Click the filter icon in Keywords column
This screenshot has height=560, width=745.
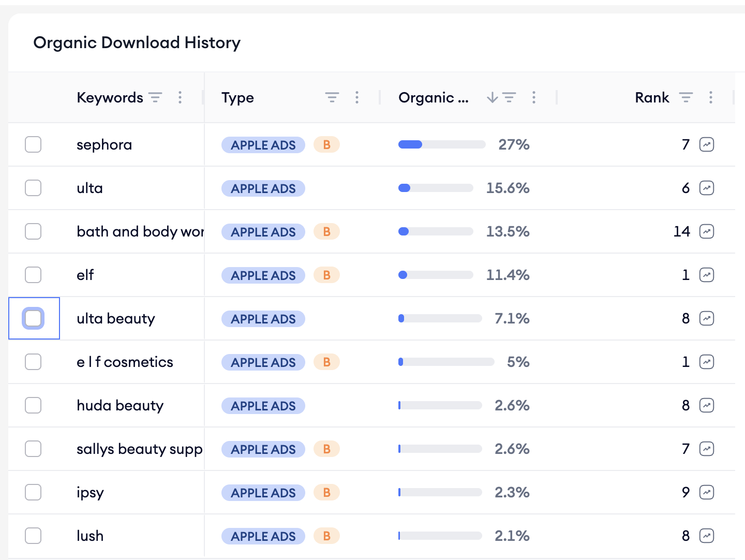(x=155, y=97)
